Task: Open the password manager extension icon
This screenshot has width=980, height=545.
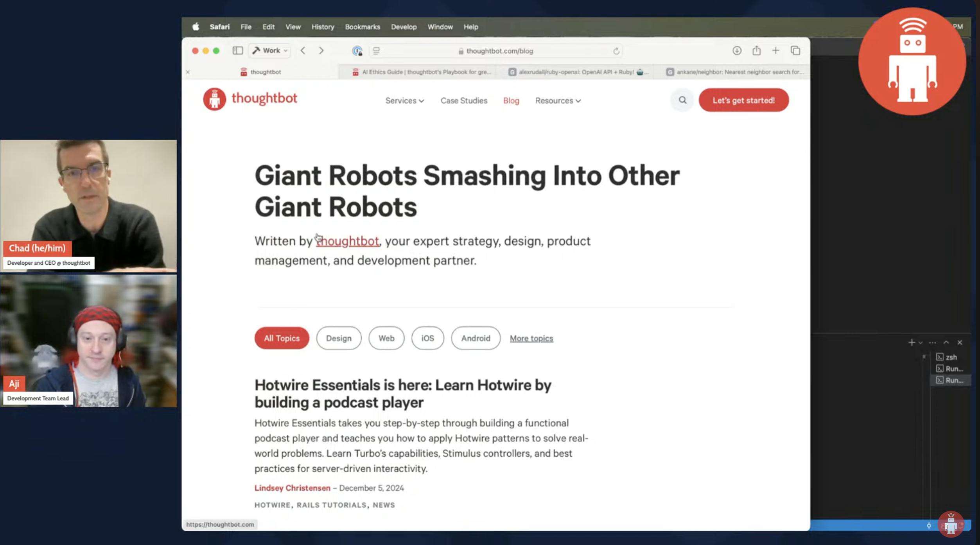Action: pyautogui.click(x=357, y=51)
